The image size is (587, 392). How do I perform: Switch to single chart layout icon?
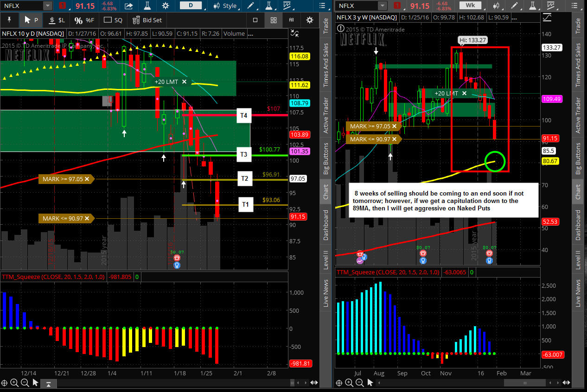255,20
